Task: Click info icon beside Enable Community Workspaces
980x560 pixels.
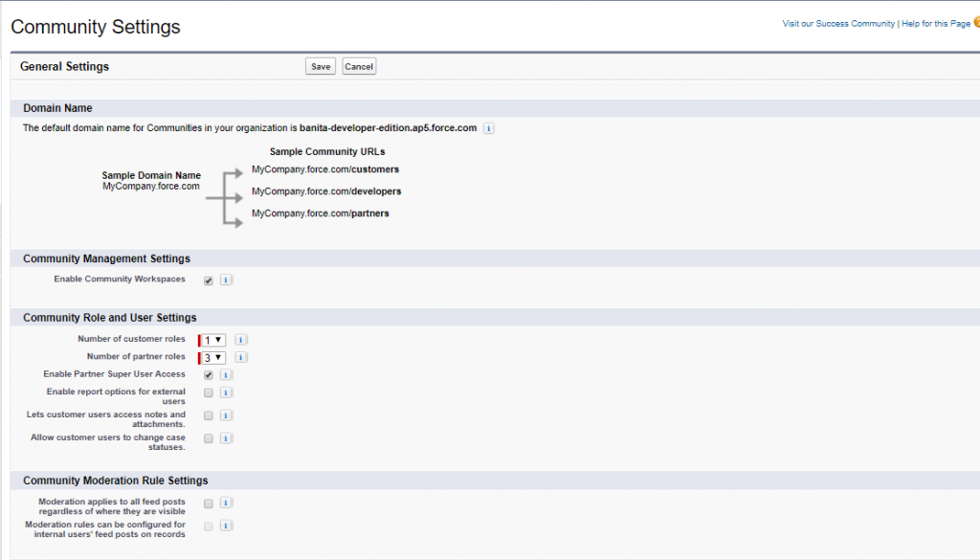Action: (x=226, y=280)
